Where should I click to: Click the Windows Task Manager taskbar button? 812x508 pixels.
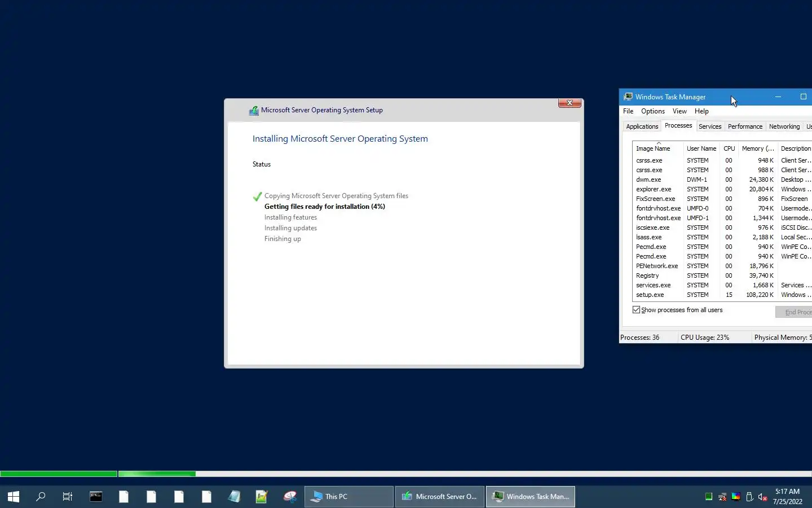(x=531, y=497)
